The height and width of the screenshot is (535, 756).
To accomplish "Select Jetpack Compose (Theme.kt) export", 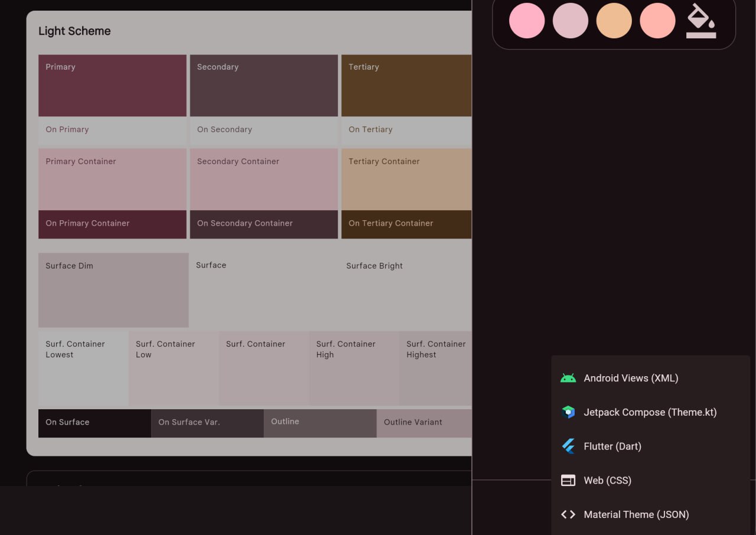I will coord(650,412).
